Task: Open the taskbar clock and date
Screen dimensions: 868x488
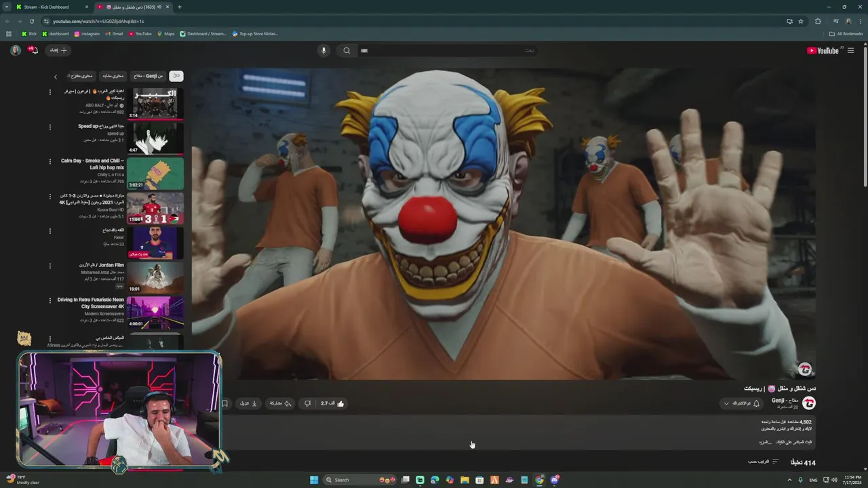Action: [850, 480]
